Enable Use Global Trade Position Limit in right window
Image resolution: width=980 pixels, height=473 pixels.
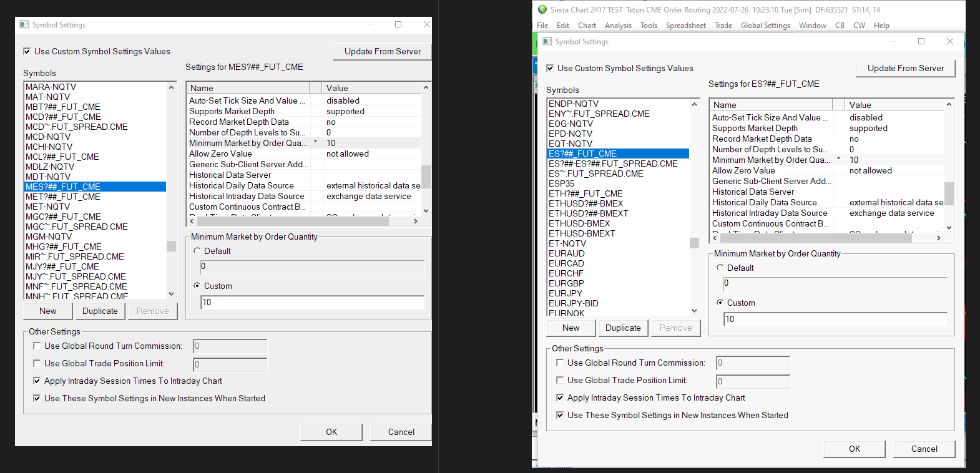pyautogui.click(x=560, y=380)
